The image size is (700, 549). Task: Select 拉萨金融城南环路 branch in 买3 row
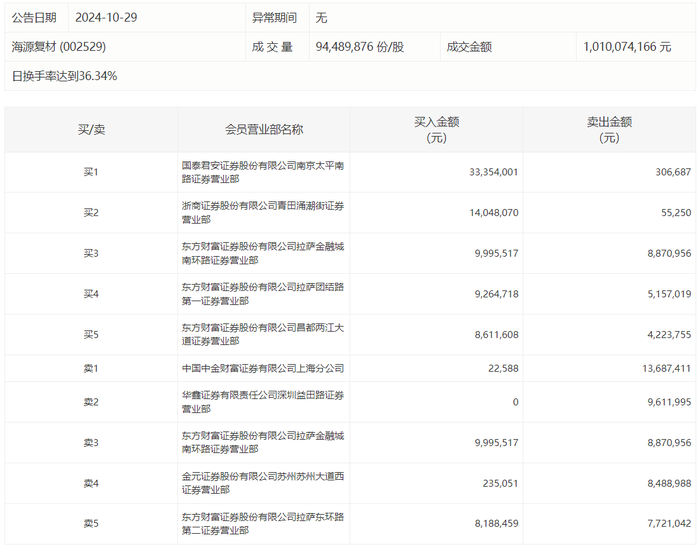click(262, 254)
